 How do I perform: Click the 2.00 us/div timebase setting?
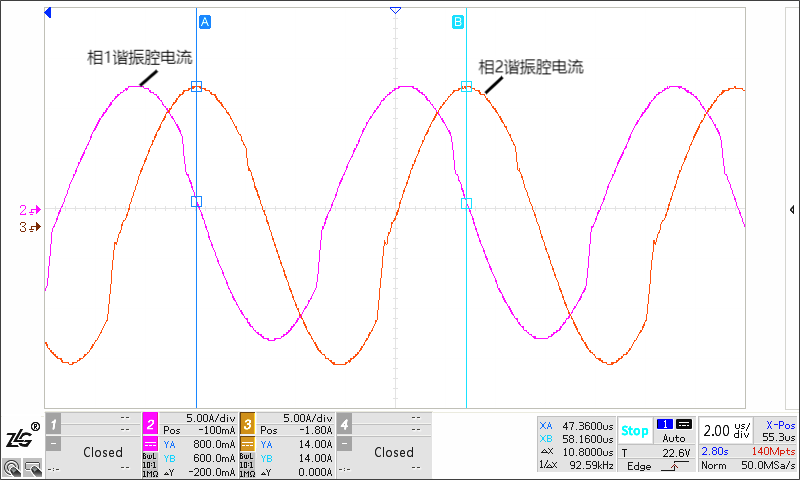coord(727,431)
